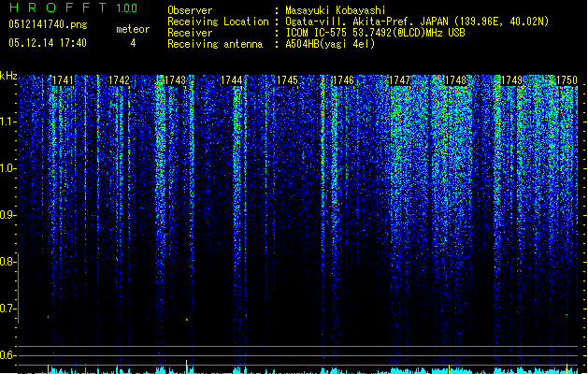Click the 1744 time marker
This screenshot has width=588, height=374.
(232, 80)
